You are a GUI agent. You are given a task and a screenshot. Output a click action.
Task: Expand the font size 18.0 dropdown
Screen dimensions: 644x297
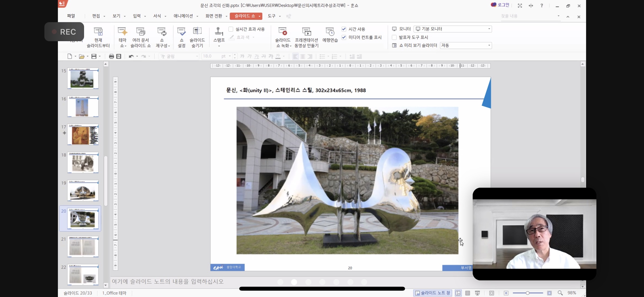pyautogui.click(x=229, y=56)
